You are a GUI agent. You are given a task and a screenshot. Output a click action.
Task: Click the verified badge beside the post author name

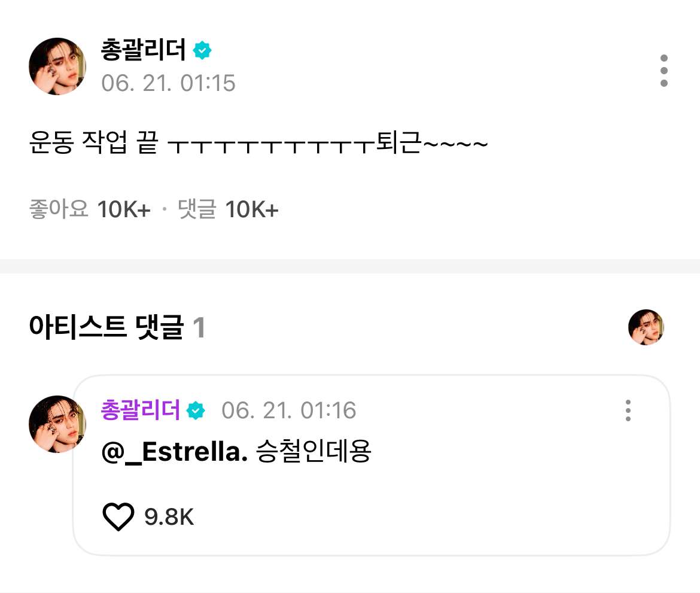coord(202,51)
